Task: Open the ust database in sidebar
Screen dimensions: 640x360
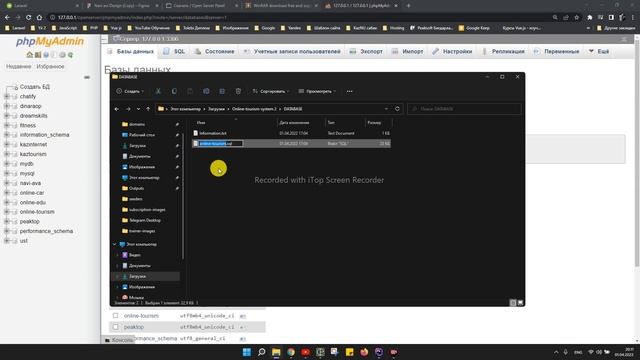Action: [24, 241]
